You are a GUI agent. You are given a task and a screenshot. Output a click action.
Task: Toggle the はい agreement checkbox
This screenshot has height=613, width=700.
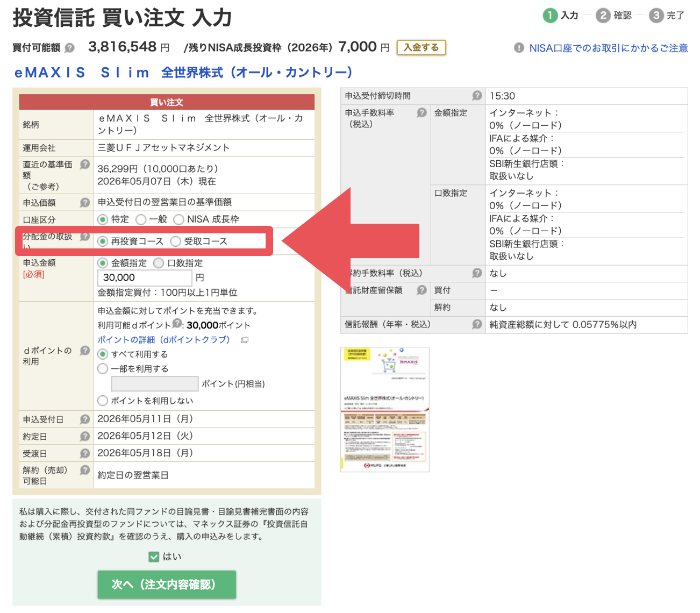click(154, 557)
